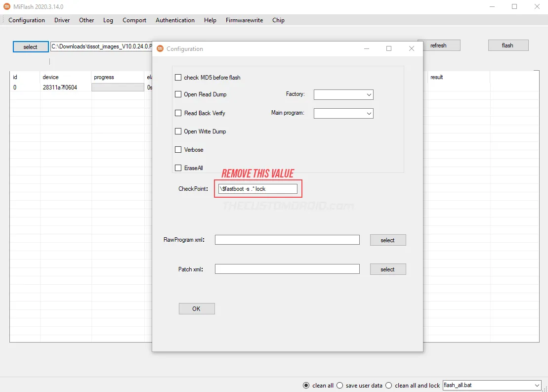
Task: Enable Open Read Dump
Action: click(178, 94)
